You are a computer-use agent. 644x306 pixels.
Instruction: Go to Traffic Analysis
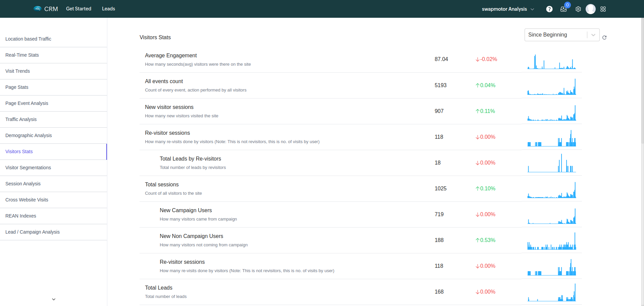coord(54,119)
